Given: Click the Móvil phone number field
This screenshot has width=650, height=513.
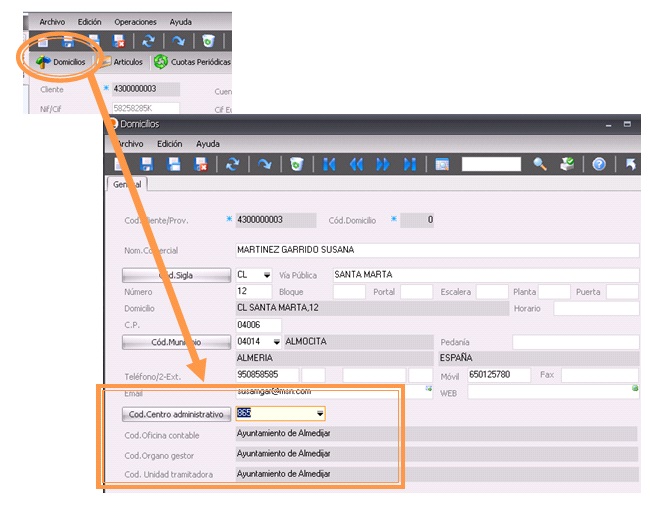Looking at the screenshot, I should click(x=499, y=375).
